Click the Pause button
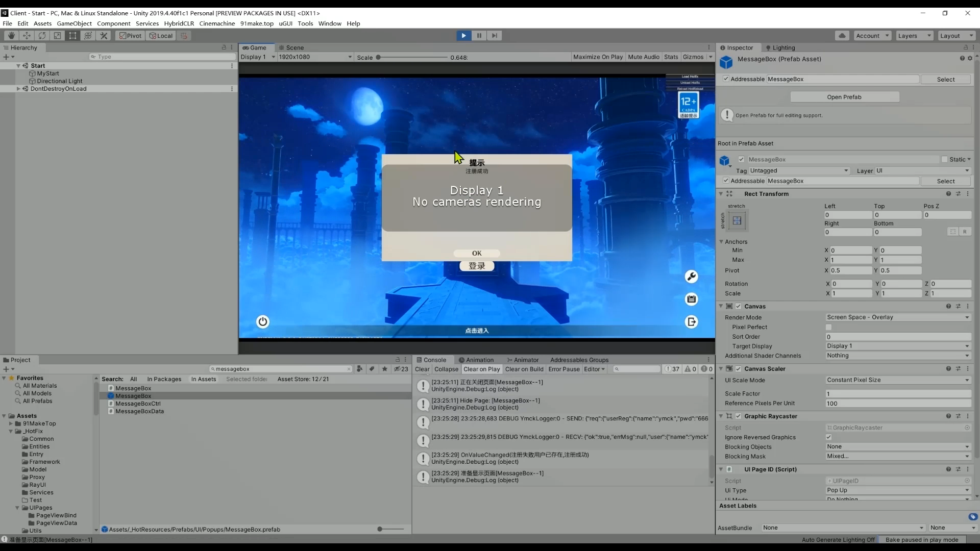 [x=479, y=36]
